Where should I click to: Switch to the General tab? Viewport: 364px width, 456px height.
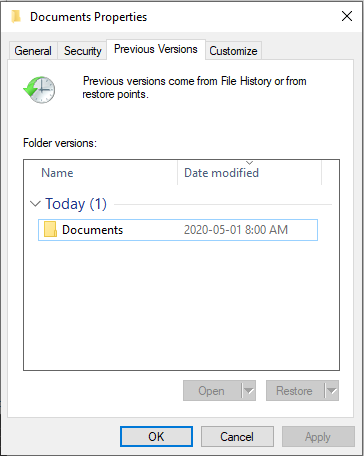(x=33, y=51)
